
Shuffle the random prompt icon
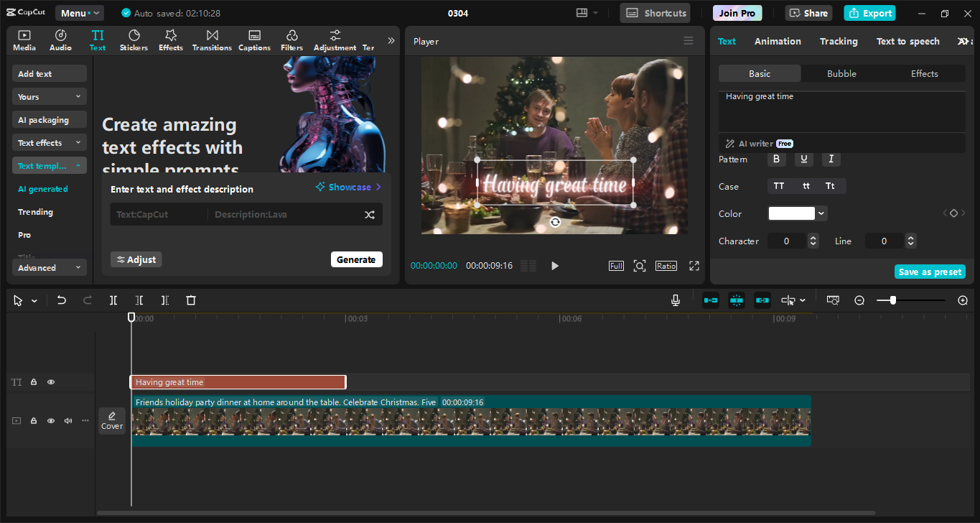[369, 215]
